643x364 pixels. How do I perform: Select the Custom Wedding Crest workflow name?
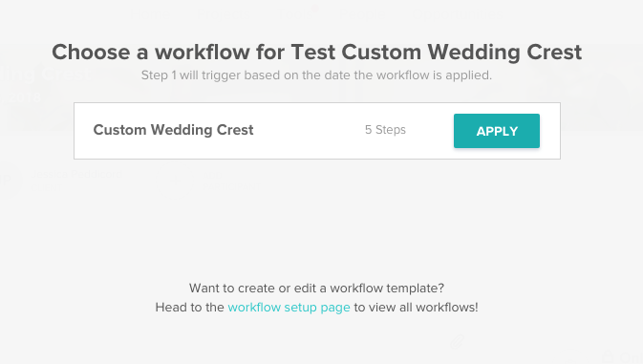173,130
